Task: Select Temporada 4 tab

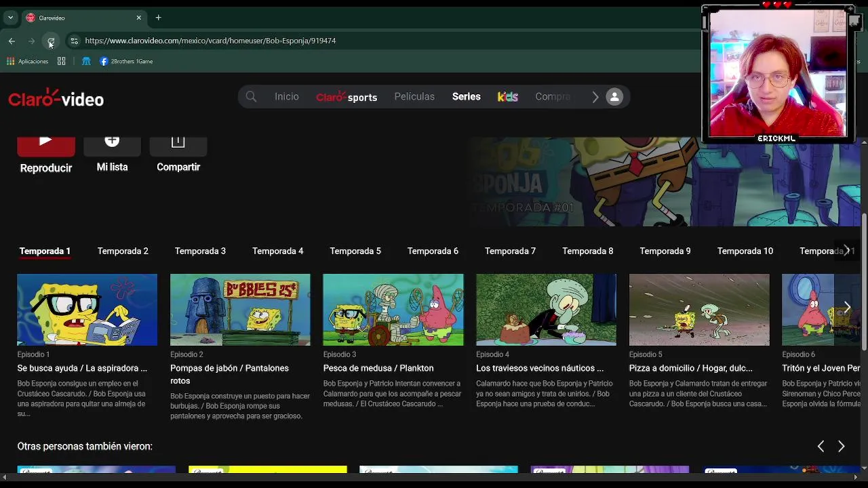Action: [278, 251]
